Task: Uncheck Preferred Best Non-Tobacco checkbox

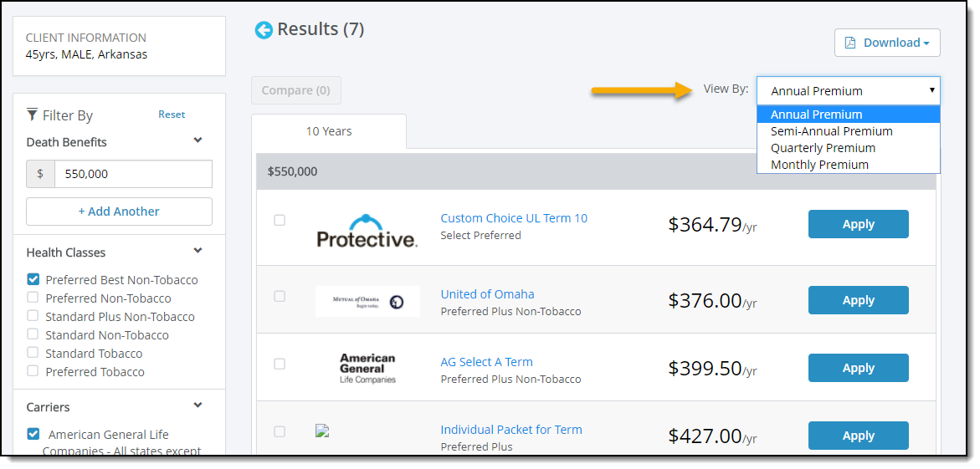Action: [33, 279]
